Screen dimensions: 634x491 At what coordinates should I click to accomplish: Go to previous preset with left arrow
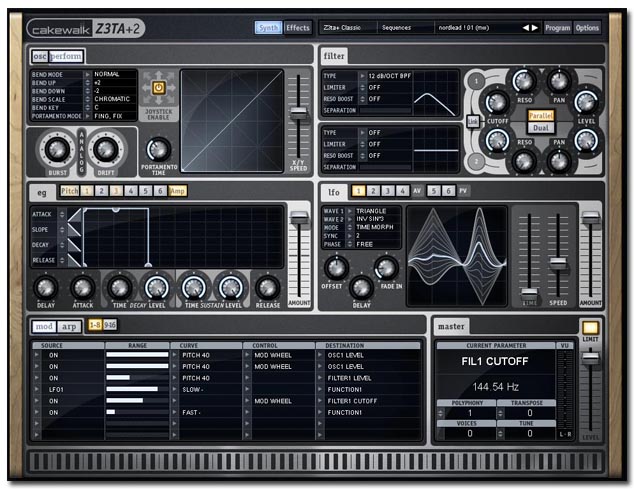point(526,28)
